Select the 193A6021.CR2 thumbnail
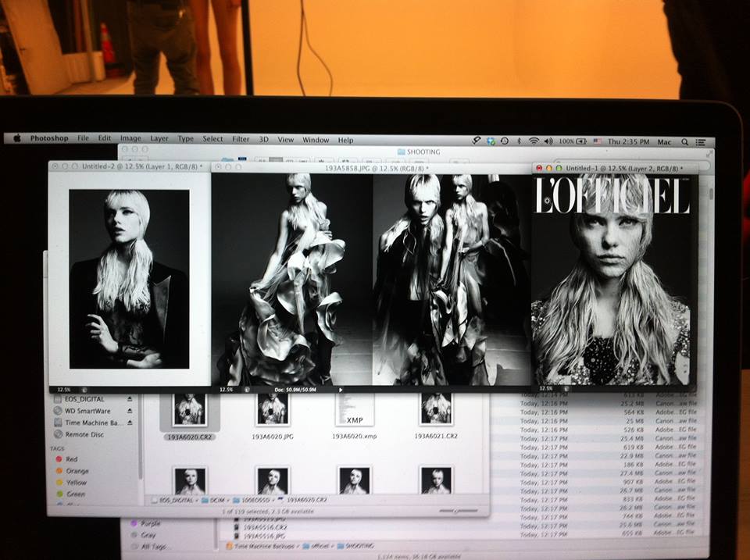750x560 pixels. [436, 409]
